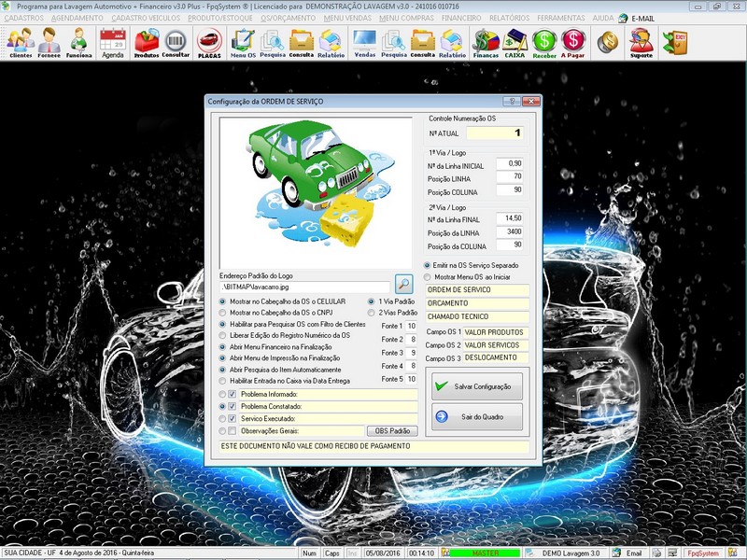Select Mostrar no Cabeçalho o CNPJ option

[x=222, y=313]
